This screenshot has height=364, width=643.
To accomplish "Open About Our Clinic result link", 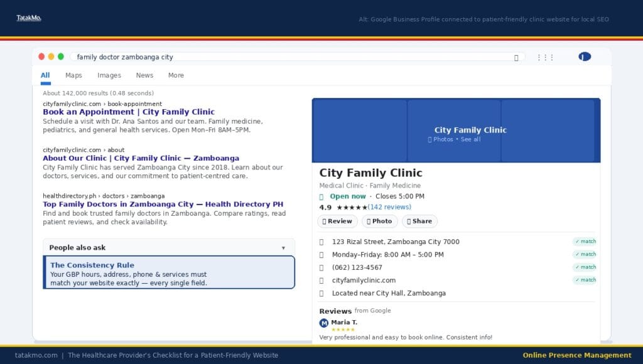I will pos(141,158).
